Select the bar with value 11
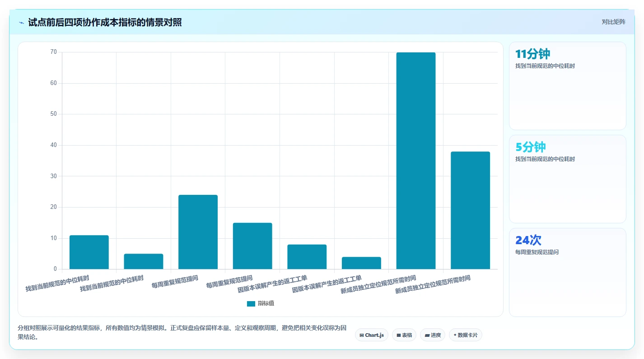This screenshot has height=359, width=644. point(89,252)
